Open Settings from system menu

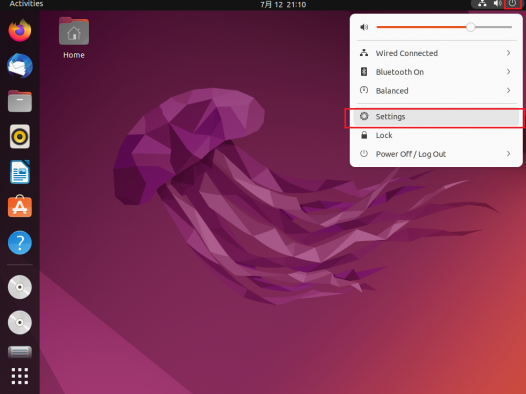tap(436, 117)
